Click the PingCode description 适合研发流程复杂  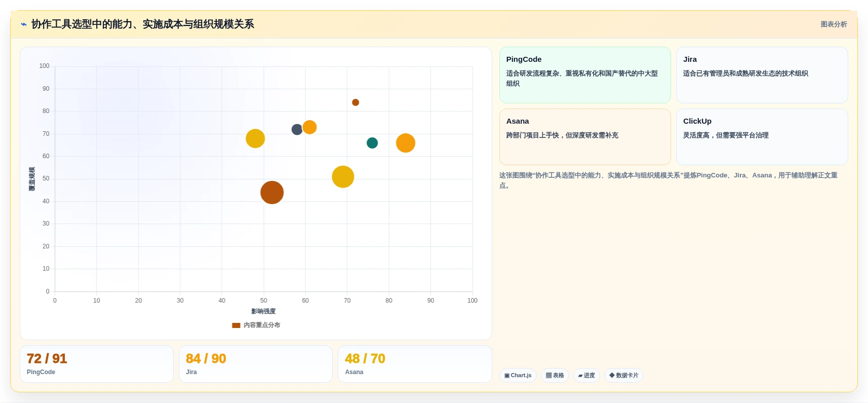(582, 79)
